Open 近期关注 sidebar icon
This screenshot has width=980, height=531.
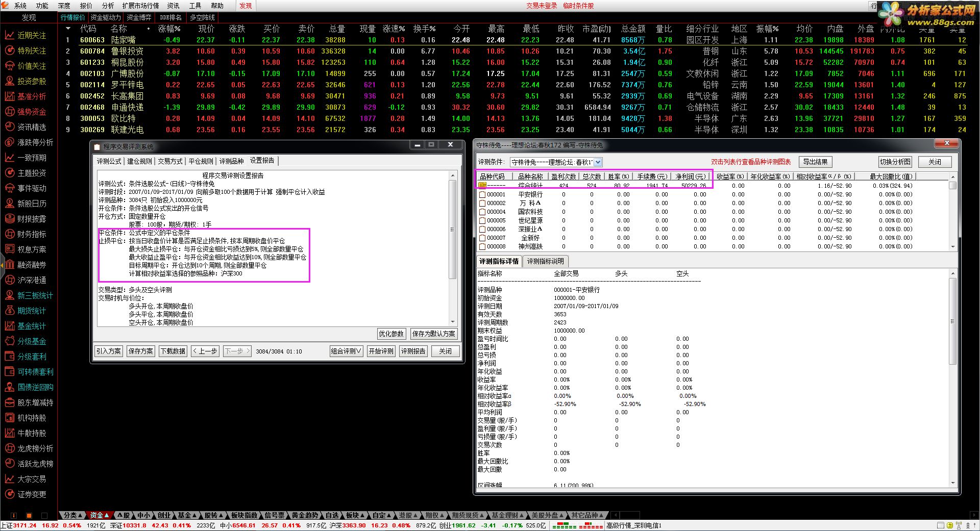pyautogui.click(x=9, y=35)
